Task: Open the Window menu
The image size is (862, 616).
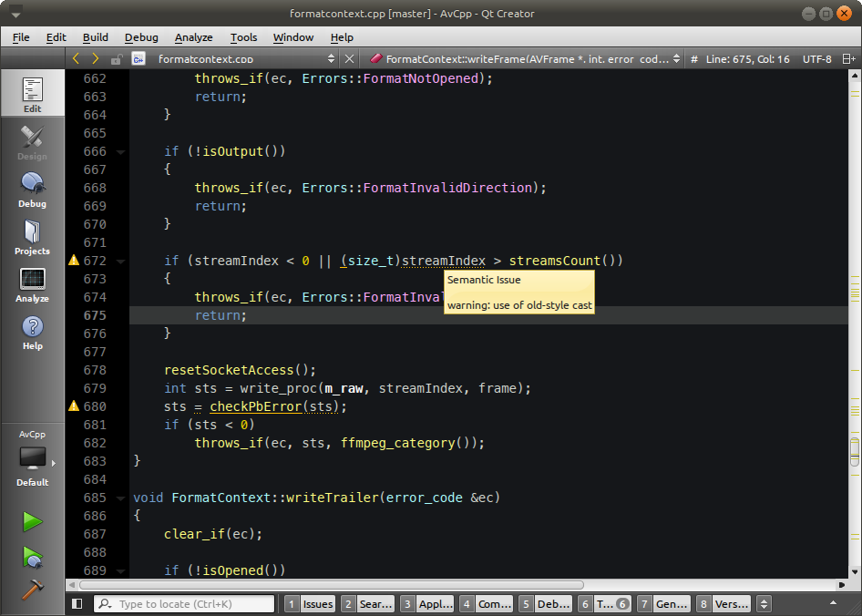Action: pos(293,37)
